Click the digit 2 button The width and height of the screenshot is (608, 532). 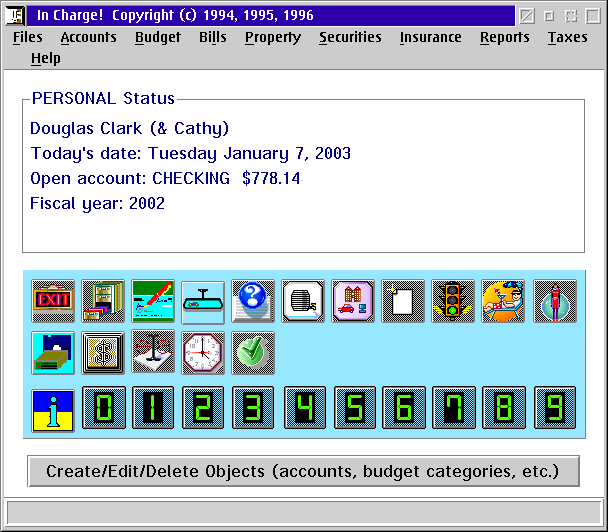click(203, 407)
